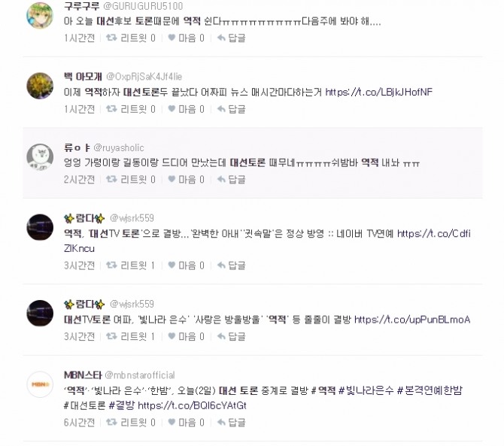
Task: Open 구루구루's profile avatar
Action: click(40, 15)
